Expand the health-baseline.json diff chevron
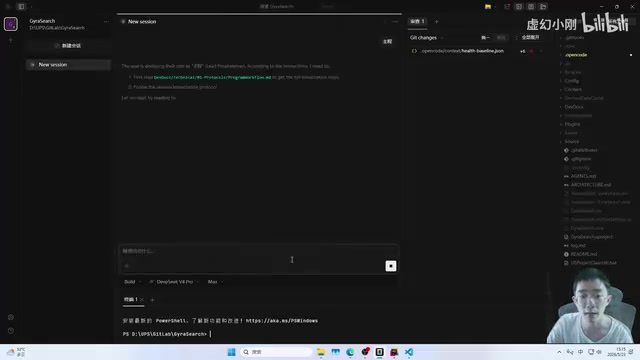Viewport: 640px width, 360px height. 541,51
